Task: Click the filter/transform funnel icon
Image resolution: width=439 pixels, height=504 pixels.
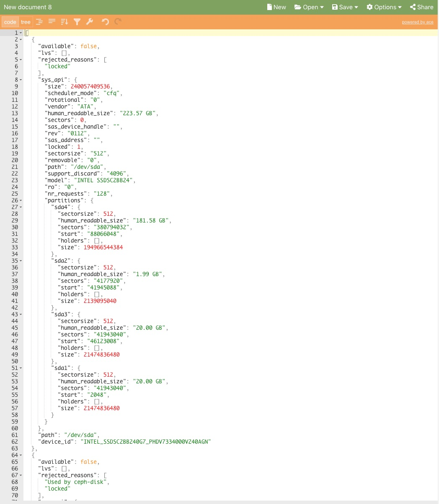Action: (x=77, y=22)
